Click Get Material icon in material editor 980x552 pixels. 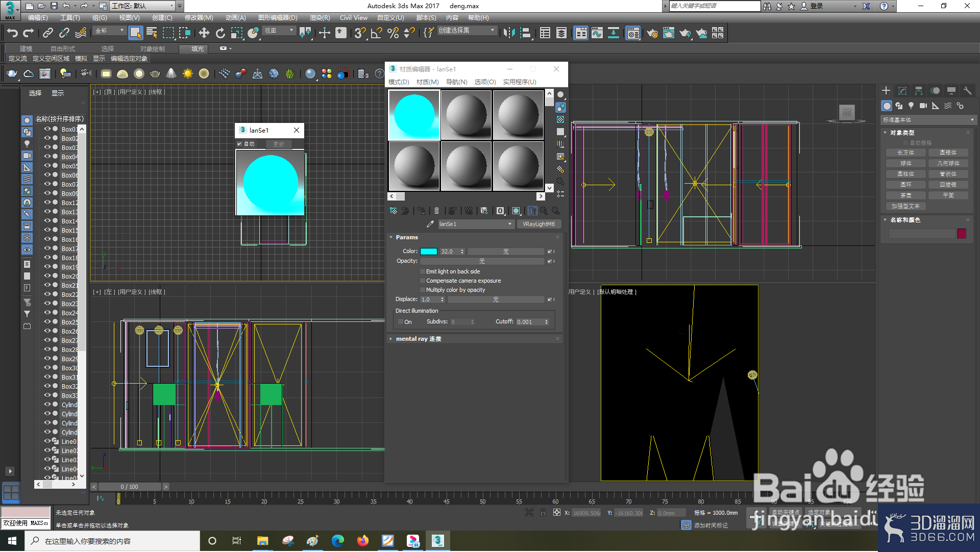tap(394, 211)
